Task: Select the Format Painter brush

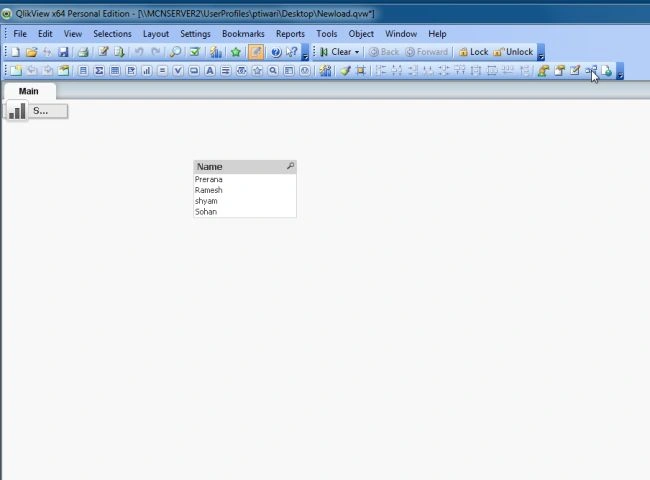Action: pos(345,71)
